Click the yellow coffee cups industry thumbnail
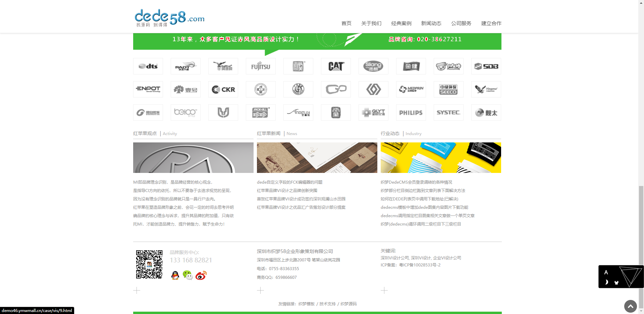The image size is (644, 314). click(x=441, y=158)
